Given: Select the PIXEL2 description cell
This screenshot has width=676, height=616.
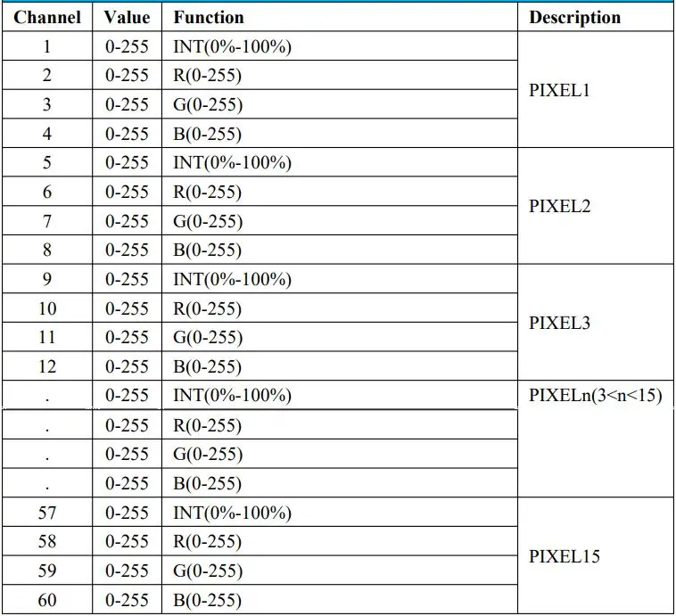Looking at the screenshot, I should click(559, 206).
